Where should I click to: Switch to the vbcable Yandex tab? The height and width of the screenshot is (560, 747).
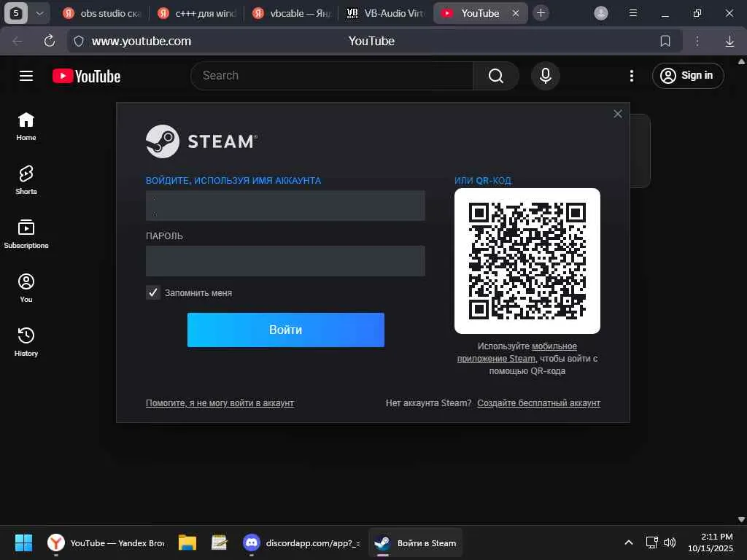292,13
